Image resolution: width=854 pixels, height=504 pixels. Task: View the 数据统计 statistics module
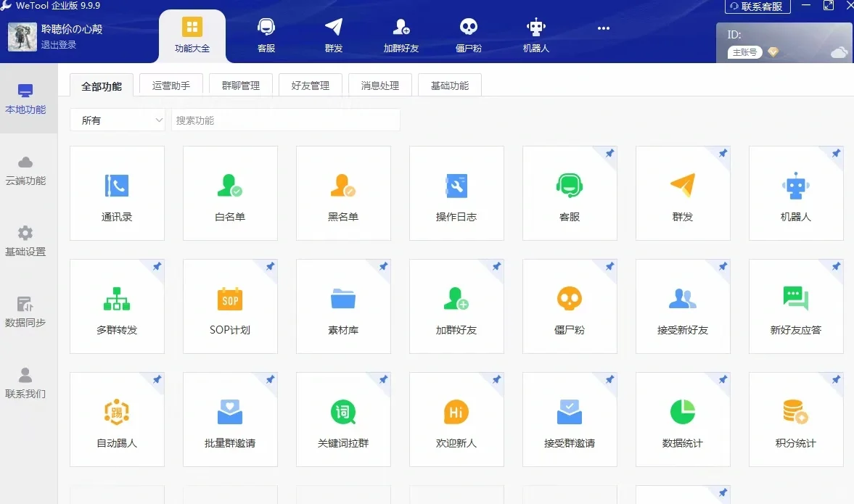click(683, 419)
